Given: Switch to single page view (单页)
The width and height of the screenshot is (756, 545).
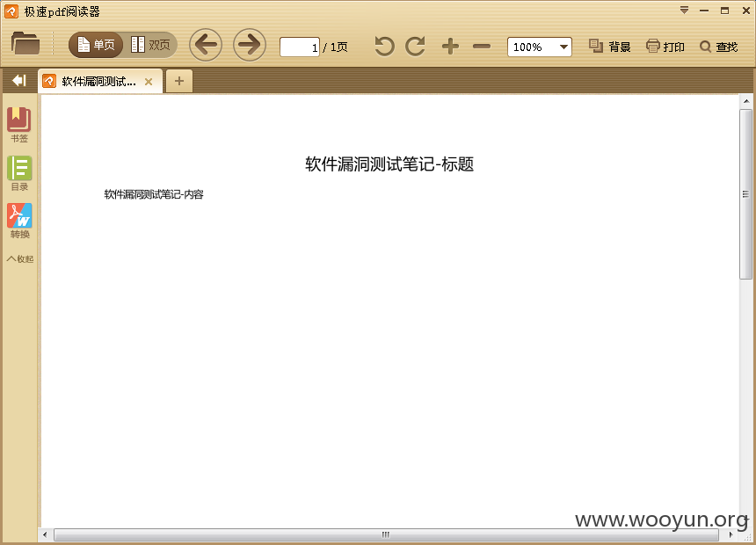Looking at the screenshot, I should [96, 45].
